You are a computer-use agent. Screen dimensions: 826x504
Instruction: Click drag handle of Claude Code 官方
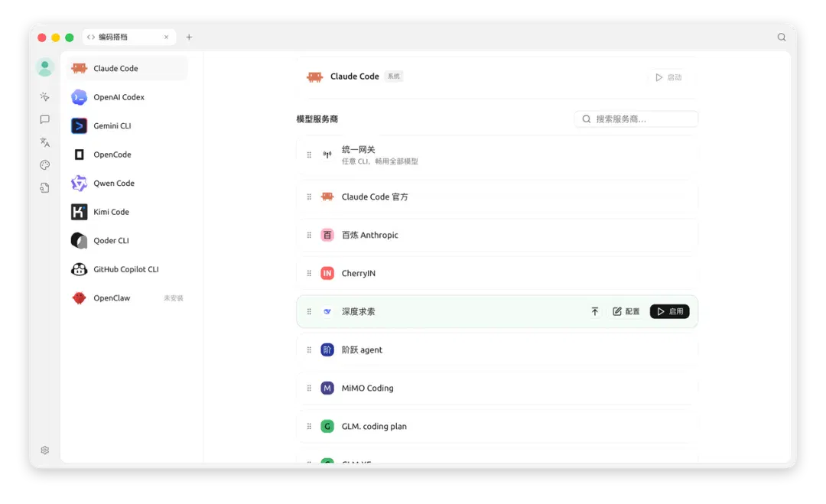click(x=309, y=197)
